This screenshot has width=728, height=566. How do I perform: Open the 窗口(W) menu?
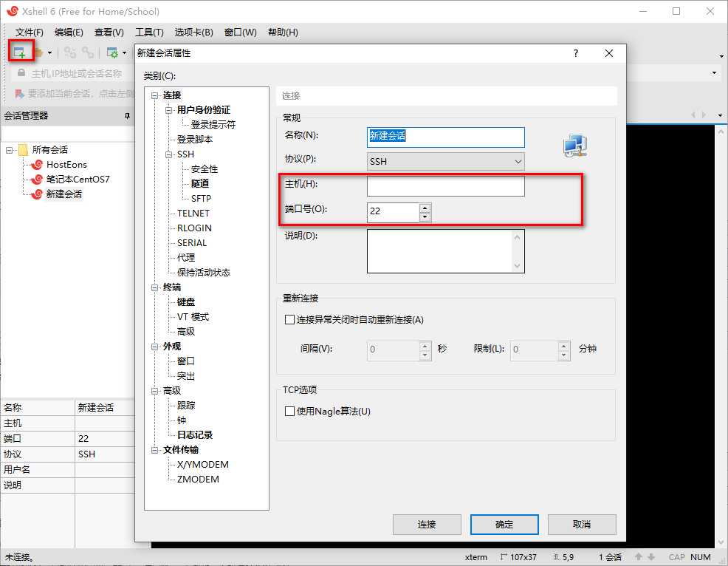click(240, 32)
